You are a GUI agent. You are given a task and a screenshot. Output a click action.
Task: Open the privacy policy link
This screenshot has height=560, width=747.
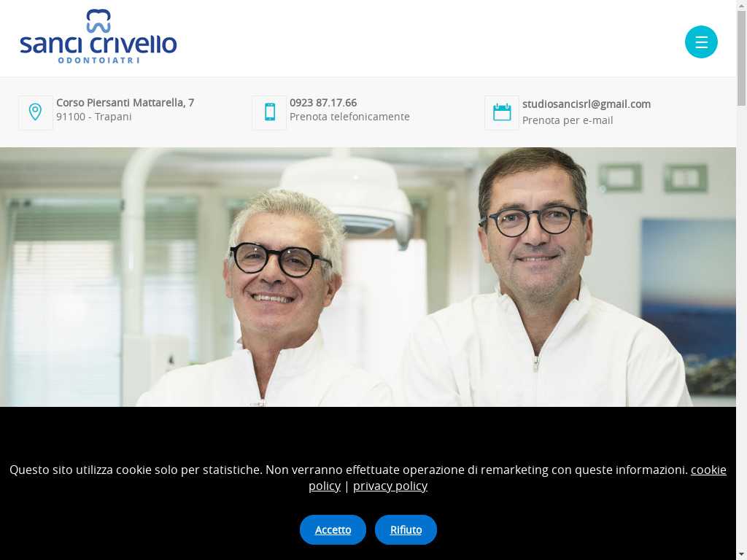tap(390, 486)
